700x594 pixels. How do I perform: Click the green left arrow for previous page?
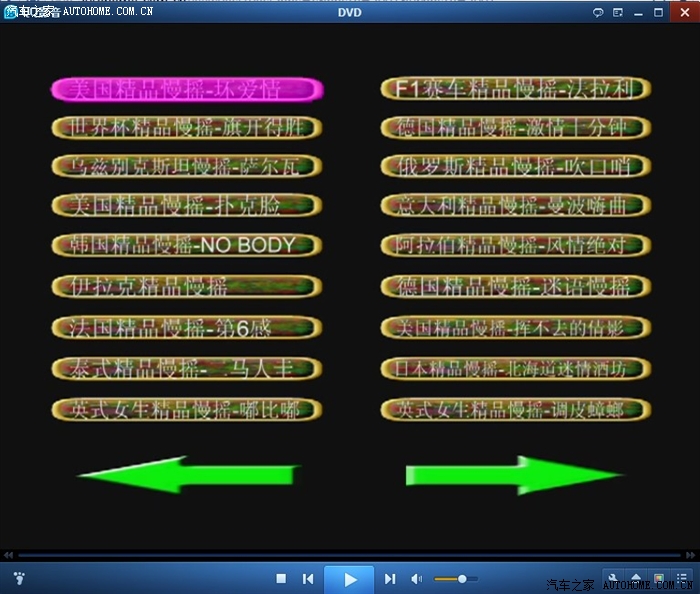pyautogui.click(x=188, y=474)
